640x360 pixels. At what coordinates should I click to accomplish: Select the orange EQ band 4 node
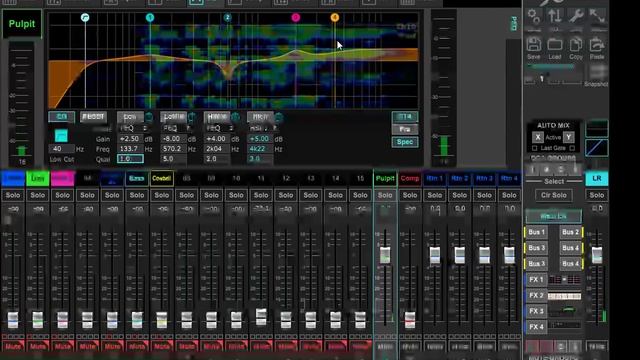click(x=335, y=18)
